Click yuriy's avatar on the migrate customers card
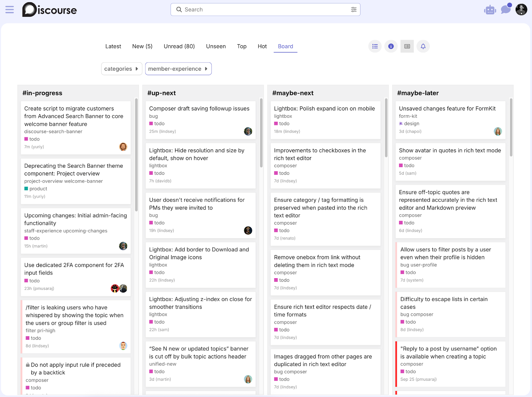Image resolution: width=532 pixels, height=397 pixels. [123, 147]
